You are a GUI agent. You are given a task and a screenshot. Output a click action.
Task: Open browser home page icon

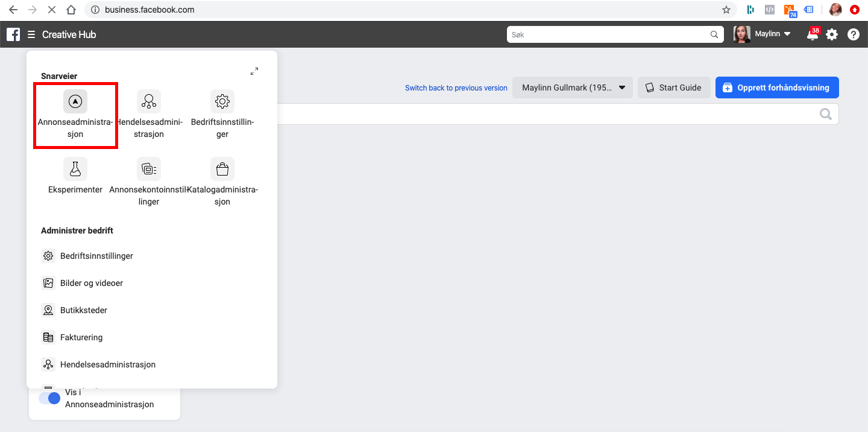pos(71,10)
